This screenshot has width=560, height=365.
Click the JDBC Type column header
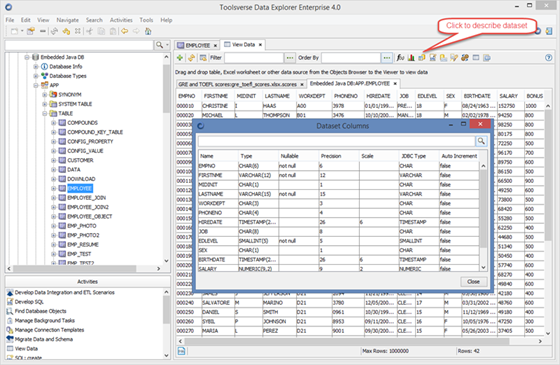414,156
